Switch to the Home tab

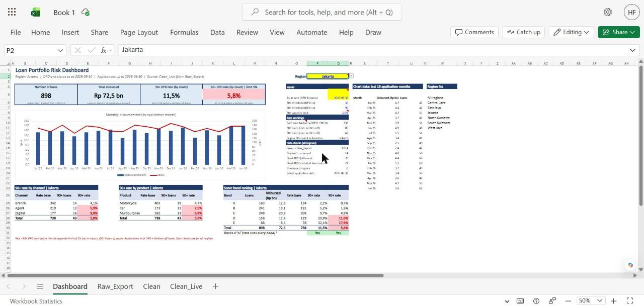pos(40,32)
